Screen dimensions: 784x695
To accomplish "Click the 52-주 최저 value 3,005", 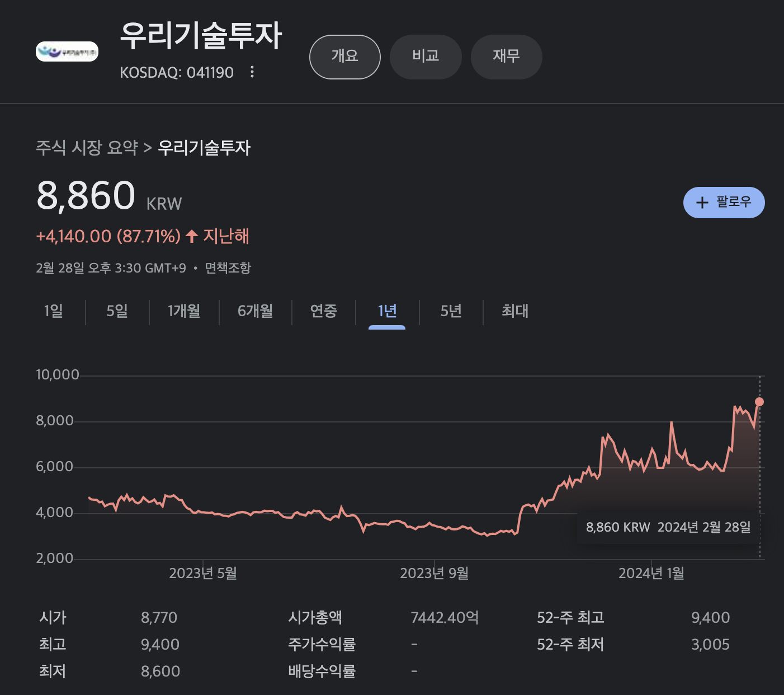I will pyautogui.click(x=711, y=645).
